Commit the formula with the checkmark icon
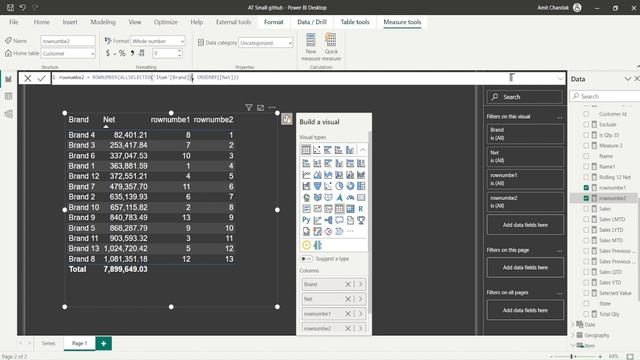This screenshot has width=640, height=360. (42, 78)
